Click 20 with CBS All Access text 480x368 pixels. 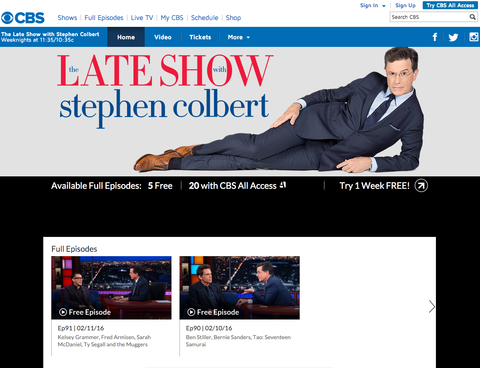pyautogui.click(x=233, y=186)
